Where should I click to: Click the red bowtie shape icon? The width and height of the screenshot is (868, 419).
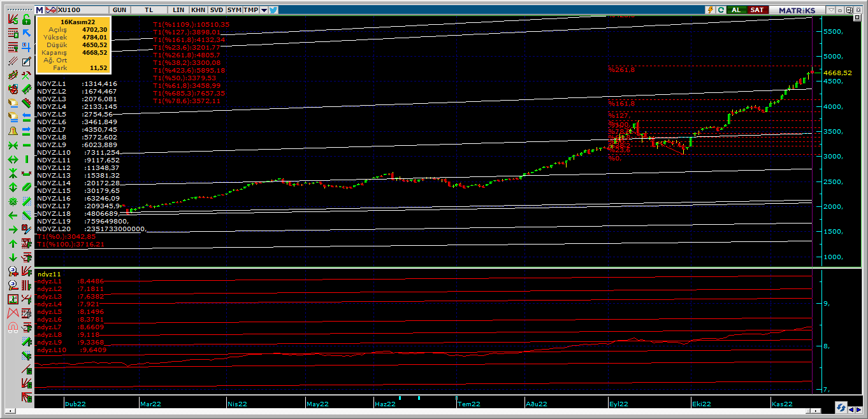coord(13,313)
